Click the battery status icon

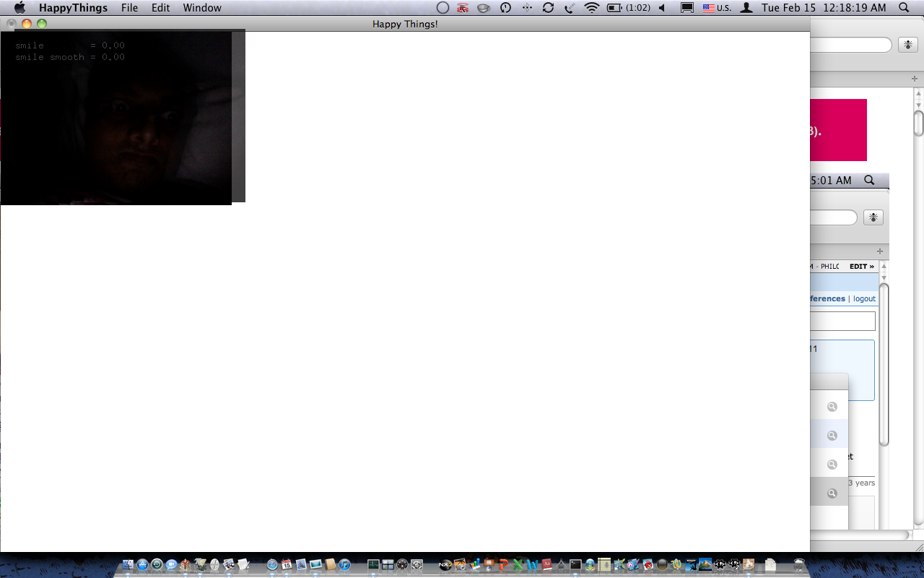pos(614,8)
